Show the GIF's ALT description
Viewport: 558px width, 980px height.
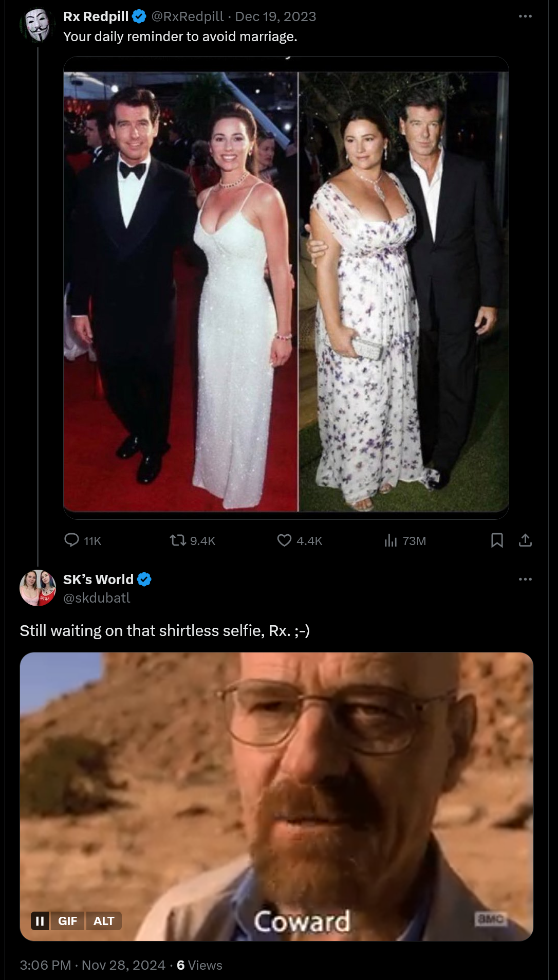pos(104,921)
